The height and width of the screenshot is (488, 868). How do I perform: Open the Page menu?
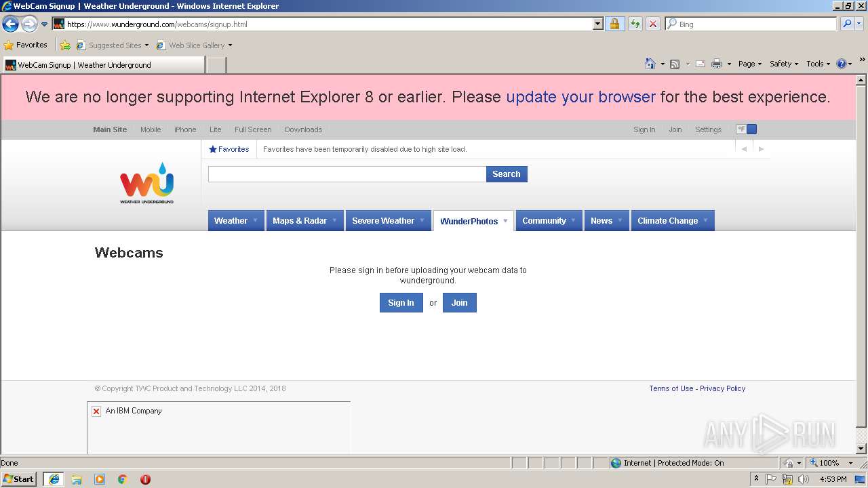pyautogui.click(x=750, y=64)
